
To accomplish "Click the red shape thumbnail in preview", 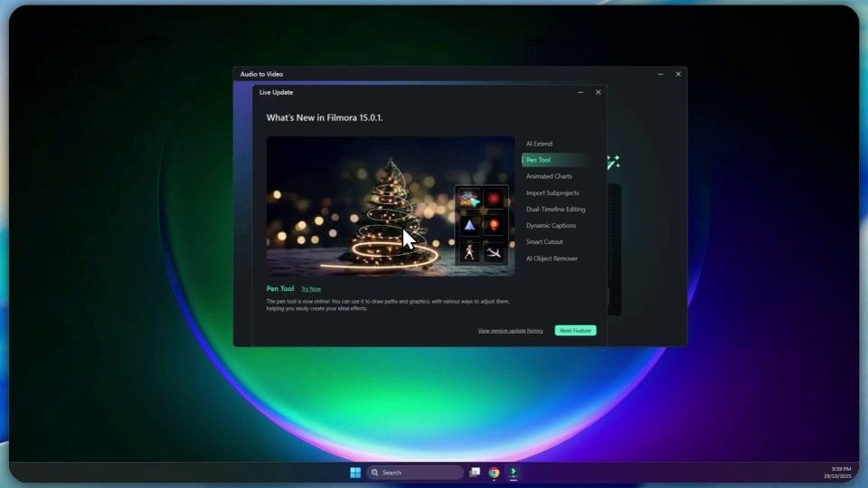I will click(x=494, y=199).
